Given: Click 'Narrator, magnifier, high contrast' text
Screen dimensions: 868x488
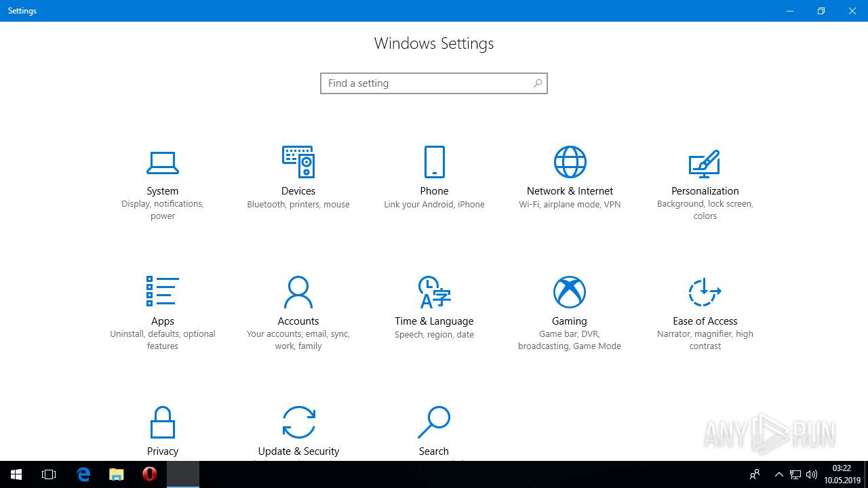Looking at the screenshot, I should 705,340.
